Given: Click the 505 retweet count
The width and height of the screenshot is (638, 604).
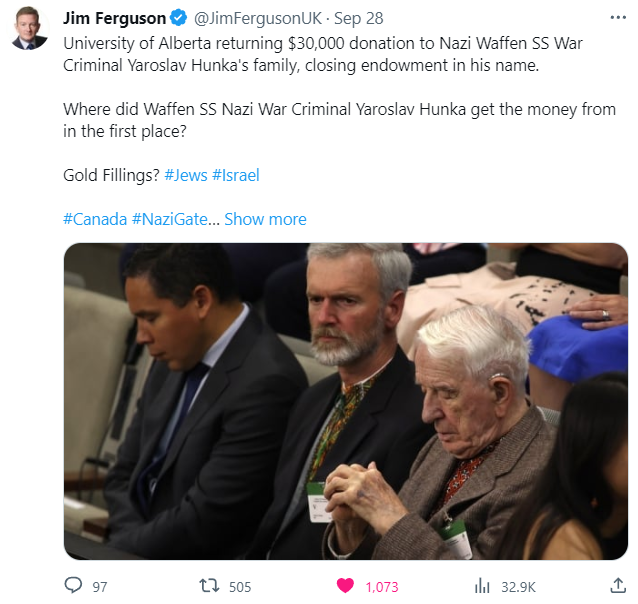Looking at the screenshot, I should point(240,587).
